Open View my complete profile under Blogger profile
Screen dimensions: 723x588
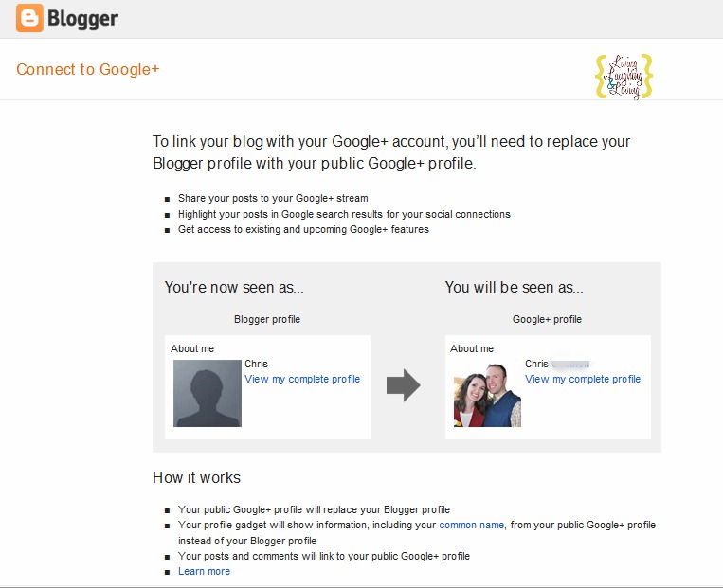302,379
